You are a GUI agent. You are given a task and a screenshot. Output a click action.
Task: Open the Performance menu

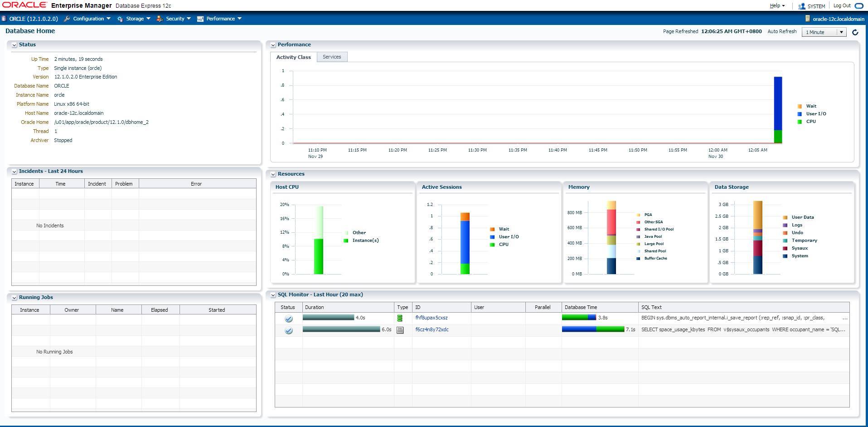[x=224, y=19]
